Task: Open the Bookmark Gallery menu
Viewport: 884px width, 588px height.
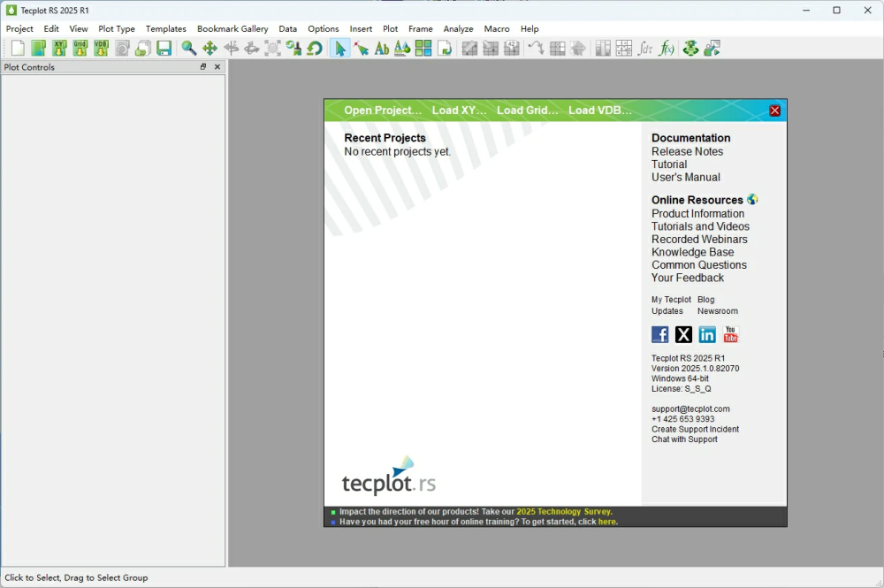Action: pos(232,29)
